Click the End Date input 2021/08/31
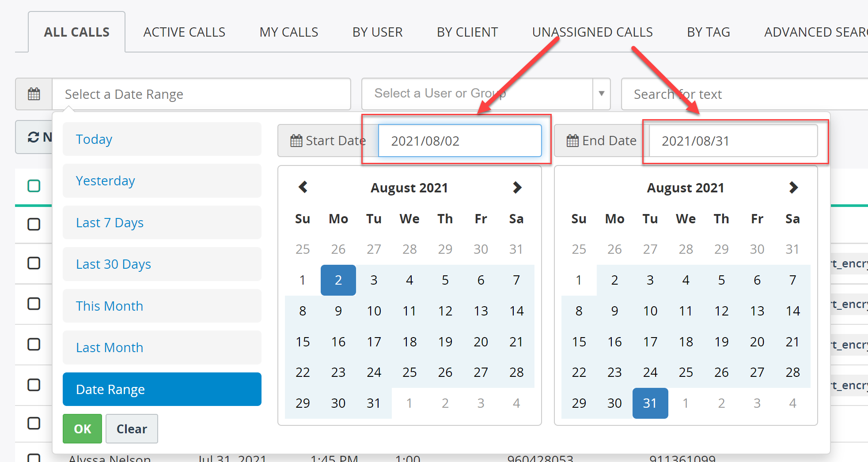The height and width of the screenshot is (462, 868). (x=733, y=141)
